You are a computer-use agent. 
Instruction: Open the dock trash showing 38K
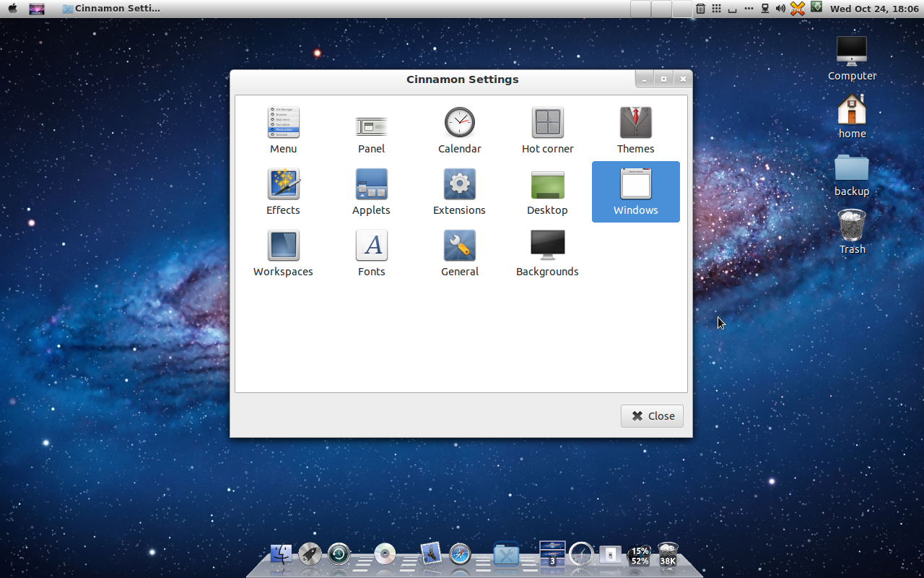(668, 554)
